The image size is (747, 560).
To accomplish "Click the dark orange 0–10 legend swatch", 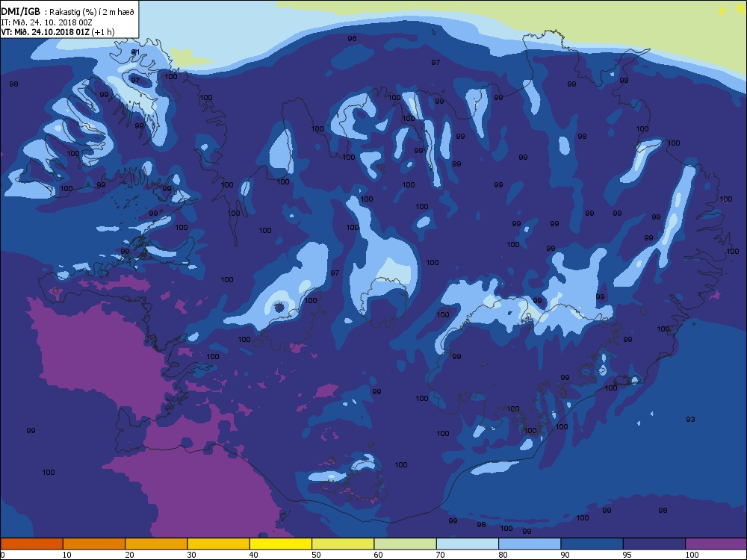I will tap(32, 544).
